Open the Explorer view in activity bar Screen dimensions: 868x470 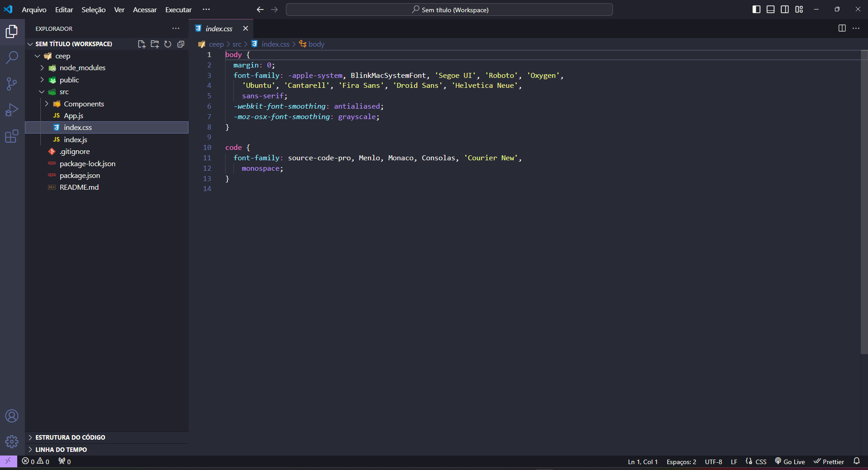point(12,31)
